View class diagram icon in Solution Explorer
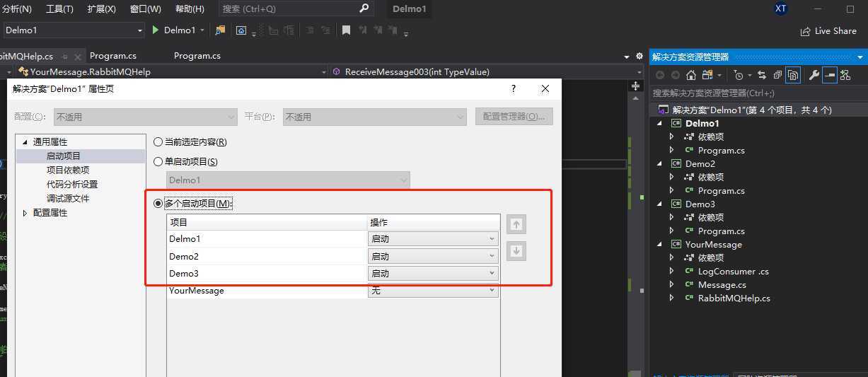Screen dimensions: 868x377 pos(845,75)
